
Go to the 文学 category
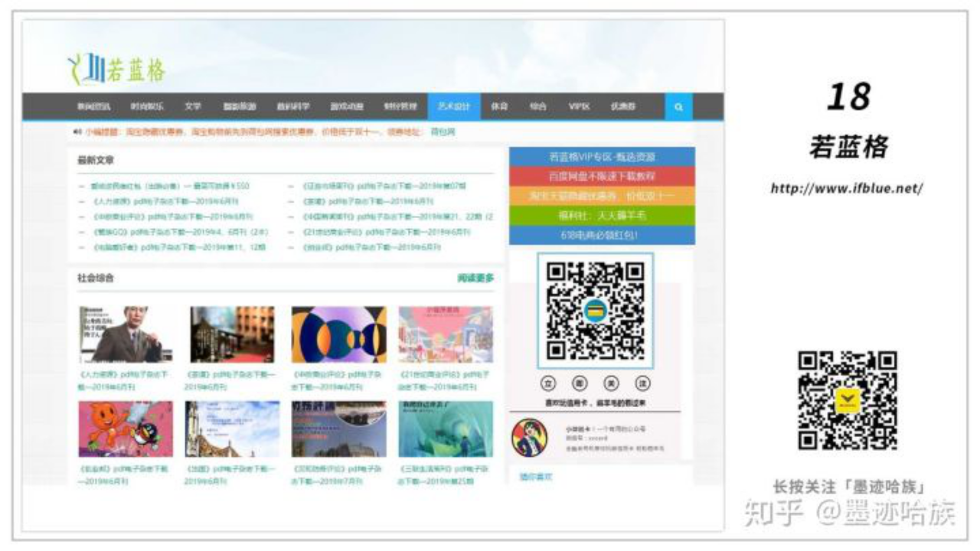pos(193,107)
